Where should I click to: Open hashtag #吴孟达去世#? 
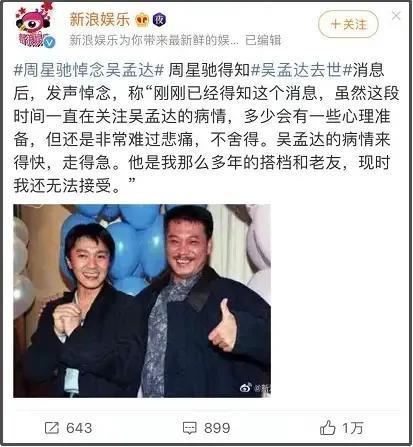(x=301, y=70)
